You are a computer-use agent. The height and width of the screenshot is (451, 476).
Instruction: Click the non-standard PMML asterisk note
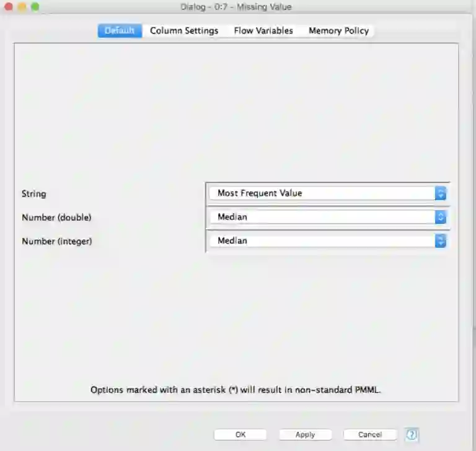236,390
